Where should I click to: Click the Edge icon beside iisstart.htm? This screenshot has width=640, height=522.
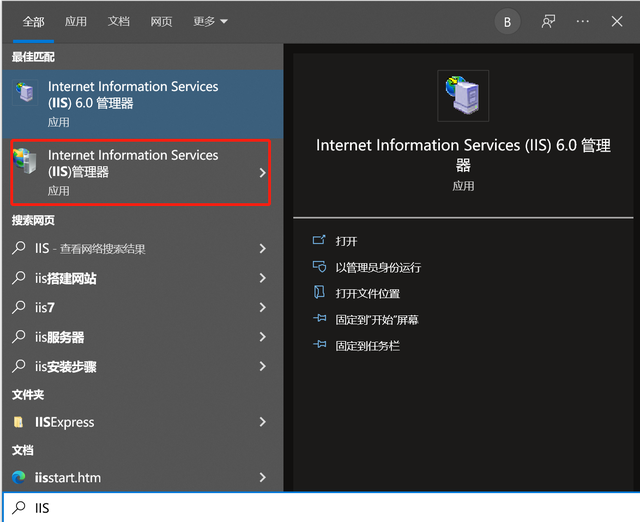click(18, 477)
